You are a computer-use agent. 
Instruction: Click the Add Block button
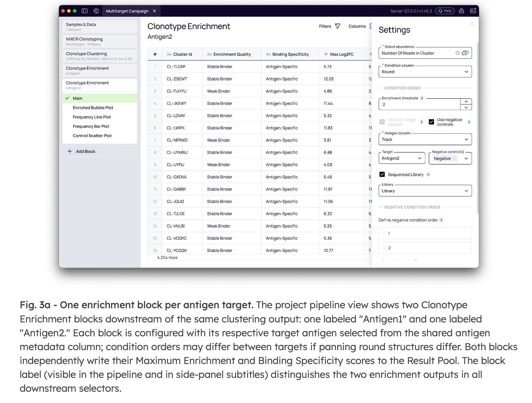[x=100, y=151]
